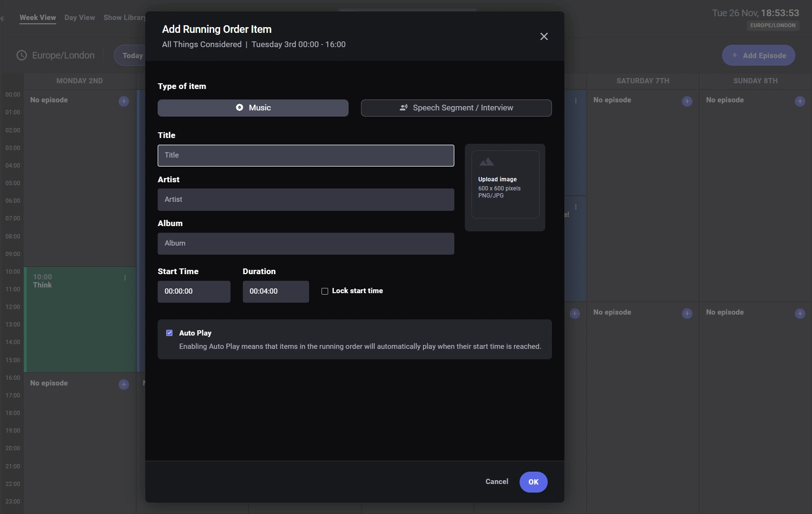
Task: Select the Music item type
Action: coord(253,108)
